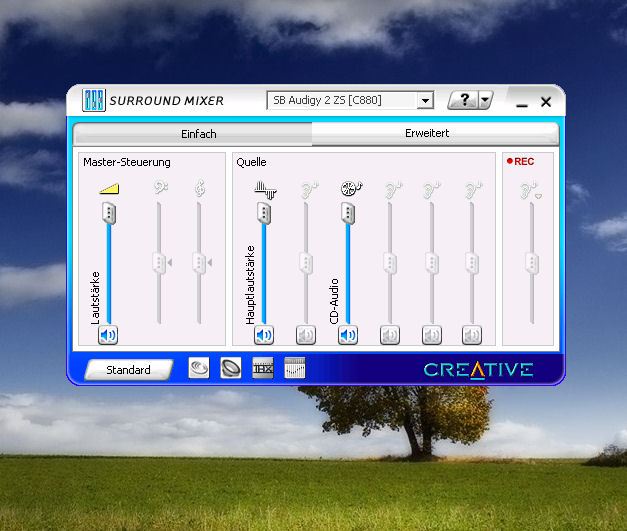Click the REC level slider handle
This screenshot has width=627, height=531.
532,263
